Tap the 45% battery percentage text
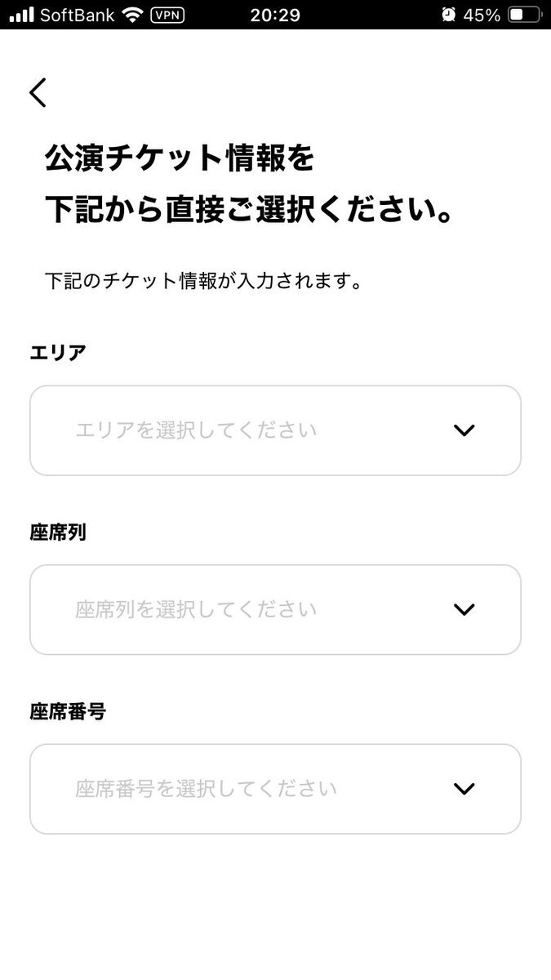551x980 pixels. click(x=482, y=15)
